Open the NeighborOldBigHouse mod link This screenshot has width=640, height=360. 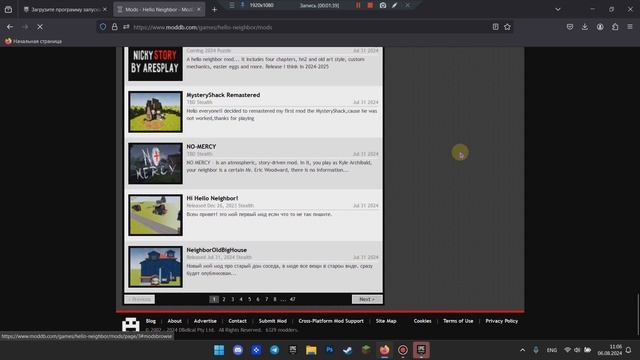tap(216, 250)
